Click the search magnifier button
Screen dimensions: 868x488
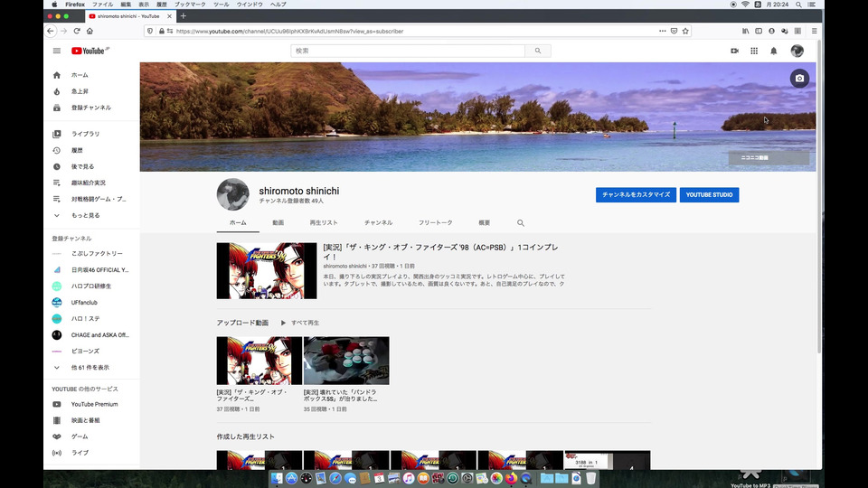tap(537, 51)
